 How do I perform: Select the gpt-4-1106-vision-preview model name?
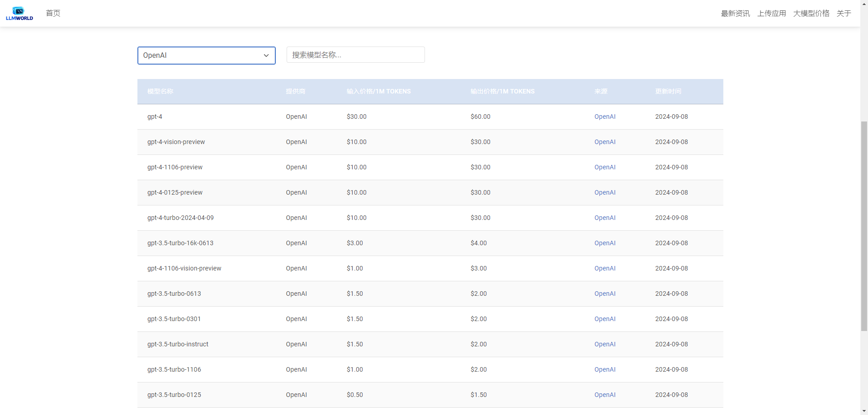[184, 268]
